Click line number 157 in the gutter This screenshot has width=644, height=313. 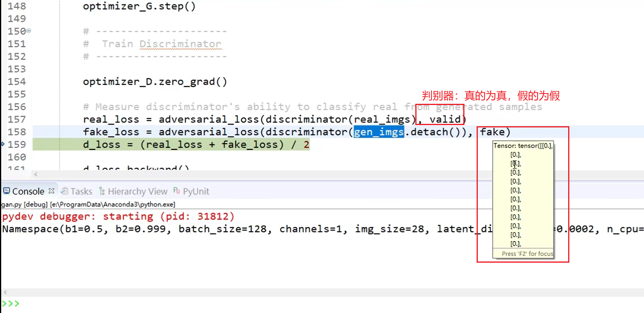coord(17,120)
